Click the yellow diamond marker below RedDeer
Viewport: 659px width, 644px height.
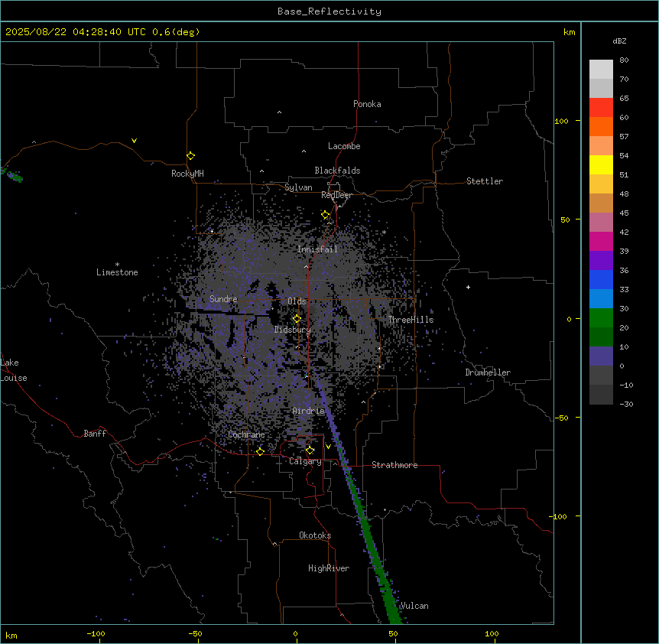(x=325, y=215)
